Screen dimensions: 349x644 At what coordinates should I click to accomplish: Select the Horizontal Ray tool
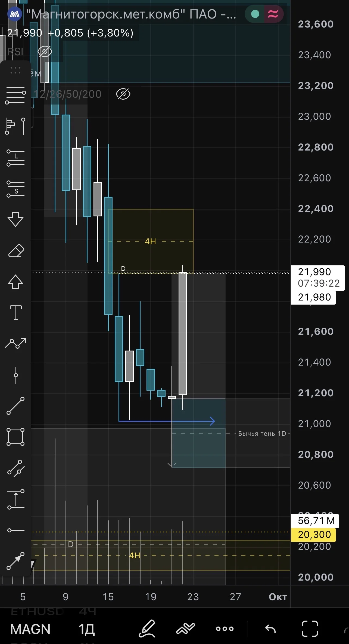point(16,530)
